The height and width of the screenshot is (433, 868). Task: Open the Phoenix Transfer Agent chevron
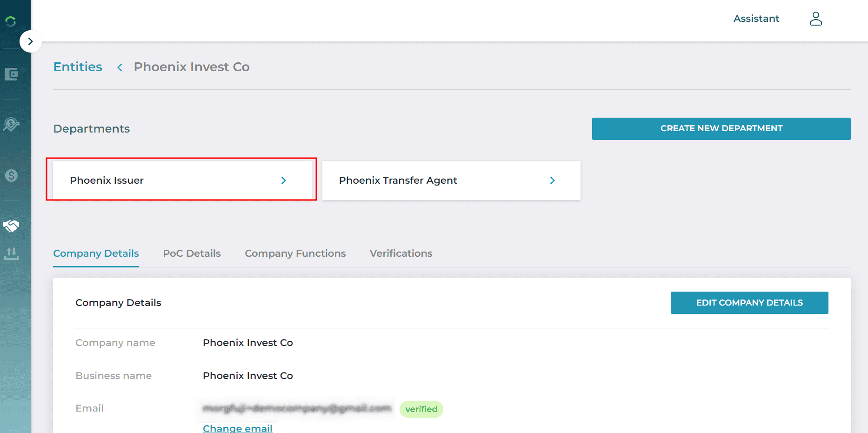pos(552,180)
